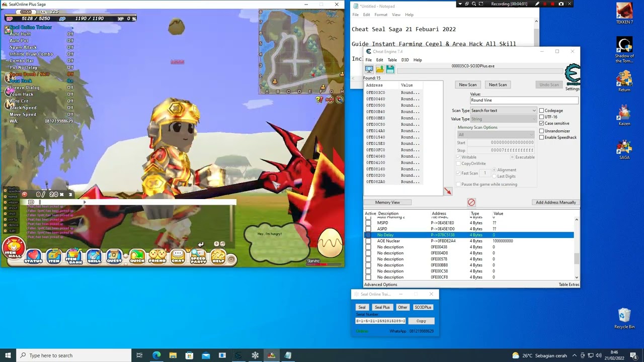Click the address list vertical scrollbar
Viewport: 644px width, 362px height.
click(577, 248)
